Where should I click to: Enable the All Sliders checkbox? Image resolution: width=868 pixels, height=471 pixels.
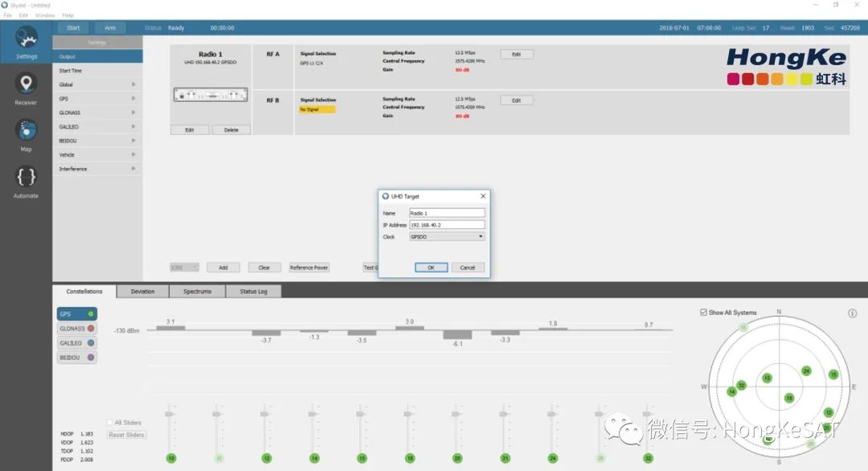109,422
